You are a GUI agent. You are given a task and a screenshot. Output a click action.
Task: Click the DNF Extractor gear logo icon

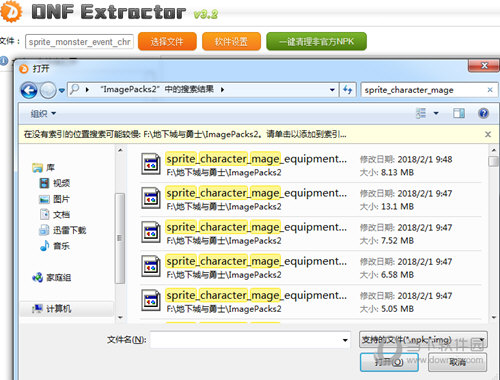point(11,11)
